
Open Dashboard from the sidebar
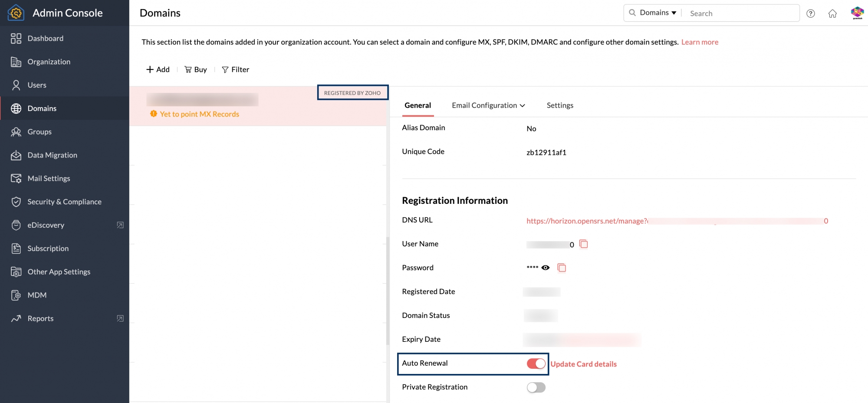coord(45,39)
